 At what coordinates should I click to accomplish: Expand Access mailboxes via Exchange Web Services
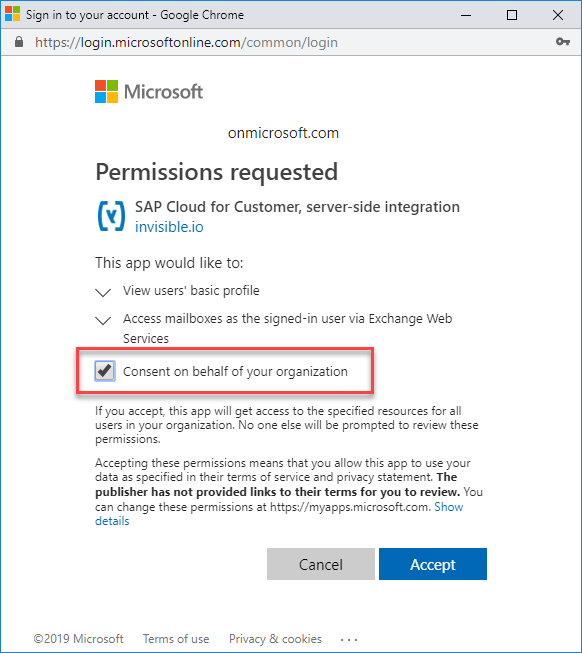click(x=103, y=320)
